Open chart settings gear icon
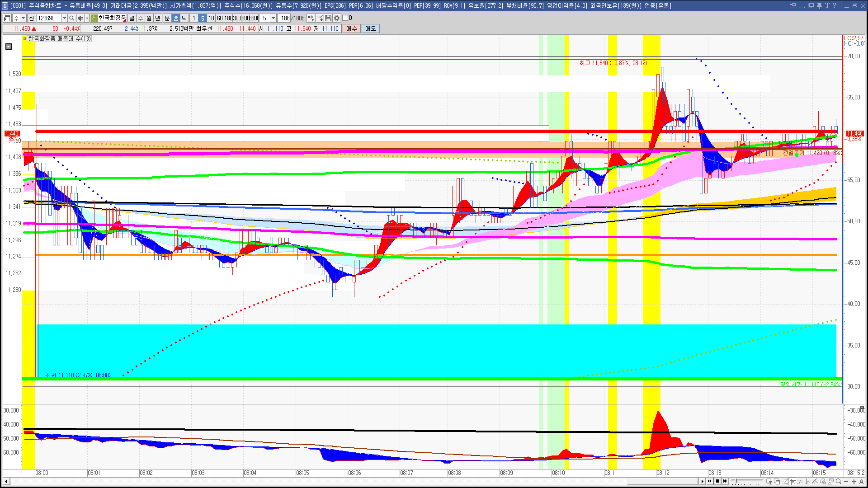 pyautogui.click(x=337, y=18)
